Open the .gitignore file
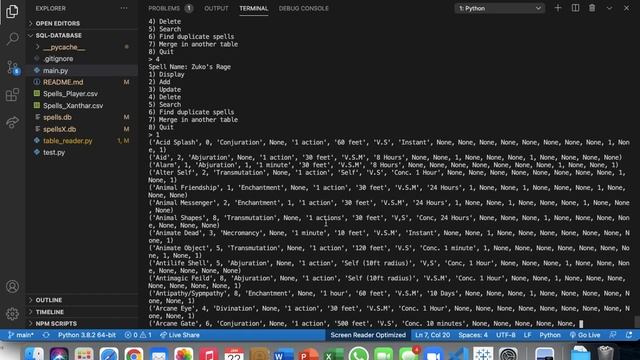Viewport: 640px width, 360px height. (x=58, y=59)
